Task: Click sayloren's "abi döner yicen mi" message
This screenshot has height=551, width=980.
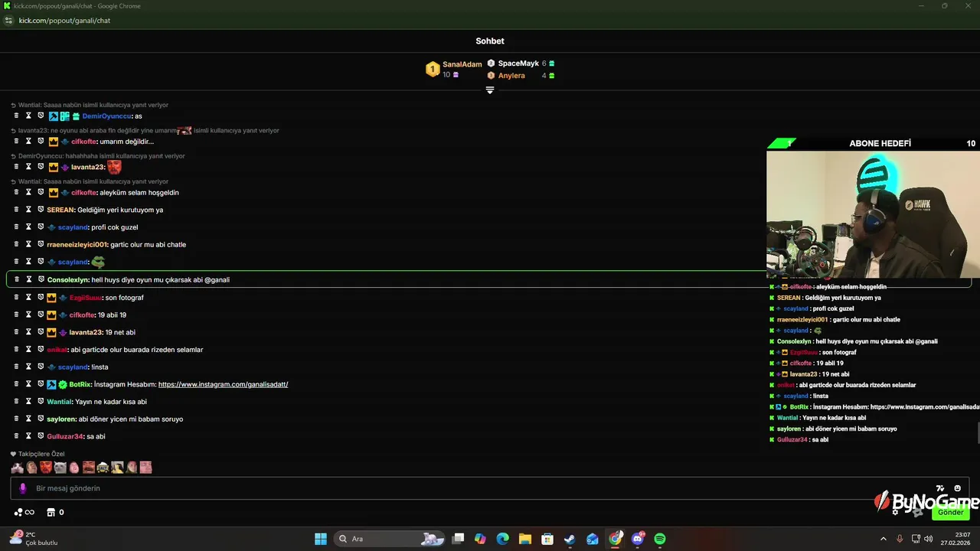Action: [x=131, y=419]
